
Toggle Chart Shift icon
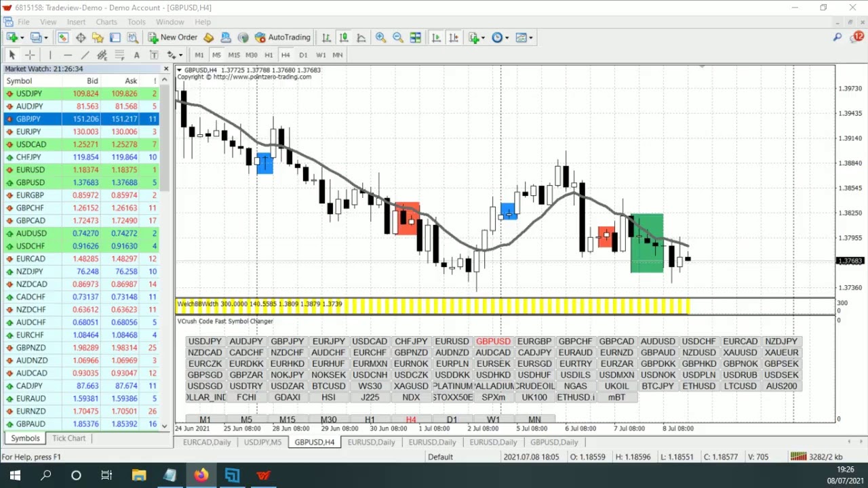(454, 38)
